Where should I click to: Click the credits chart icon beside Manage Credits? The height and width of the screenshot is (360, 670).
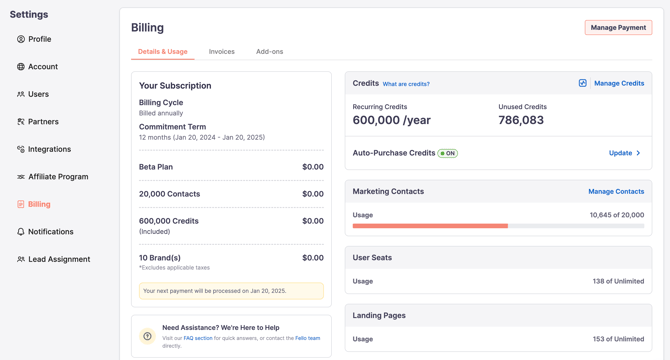[x=582, y=83]
